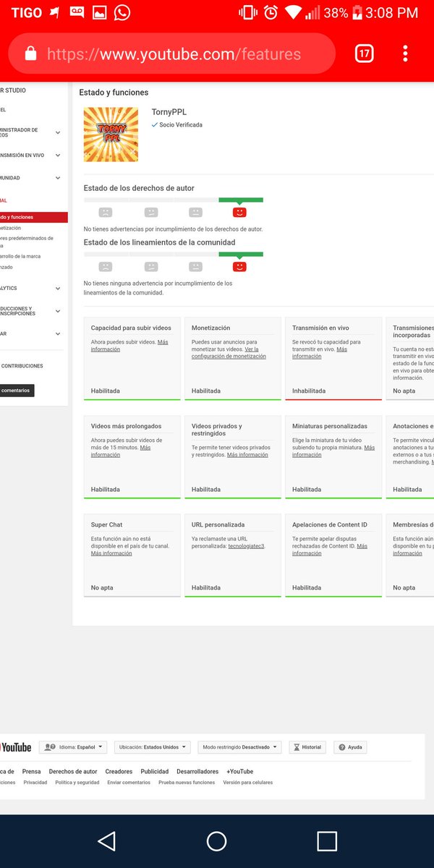
Task: Tap the youtube.com/features address bar
Action: click(x=174, y=54)
